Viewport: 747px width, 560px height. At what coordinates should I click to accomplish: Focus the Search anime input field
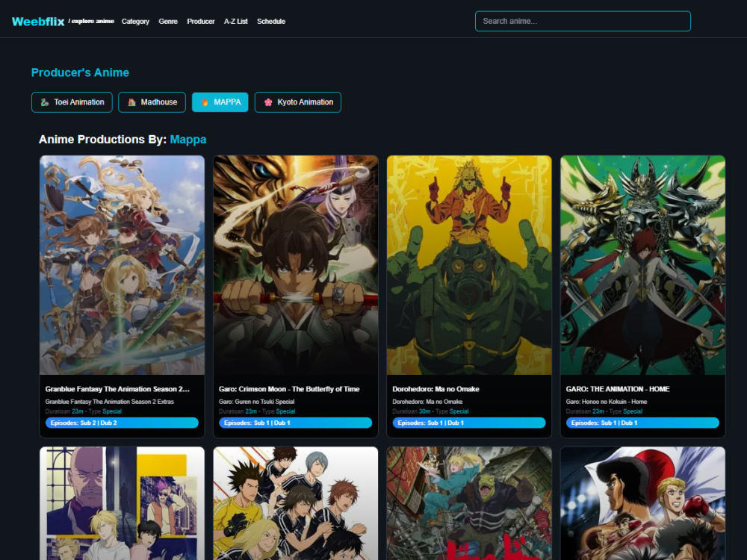(x=583, y=21)
